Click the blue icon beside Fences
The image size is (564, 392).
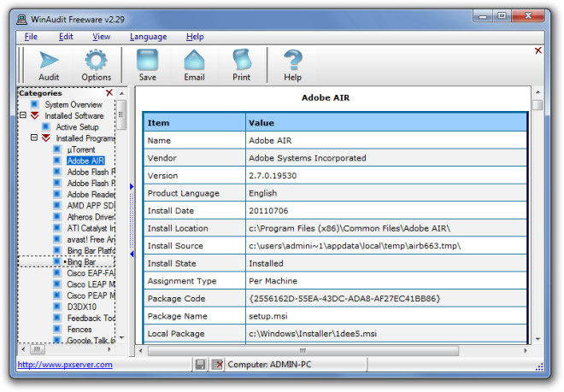[x=57, y=329]
